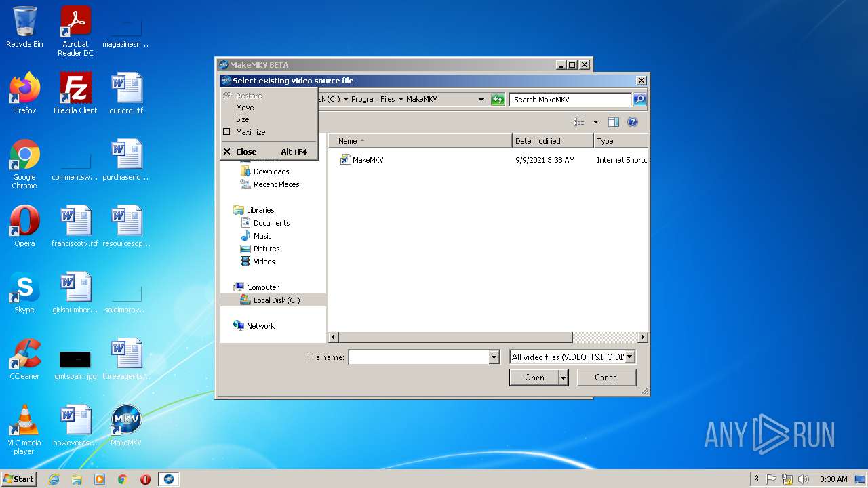Viewport: 868px width, 488px height.
Task: Click the search magnifier icon in dialog
Action: pos(639,100)
